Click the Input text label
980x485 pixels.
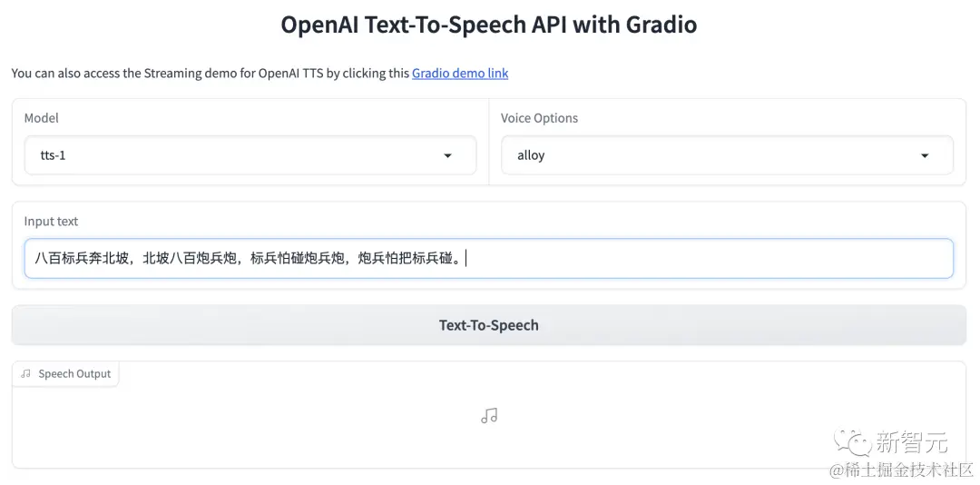click(x=51, y=222)
